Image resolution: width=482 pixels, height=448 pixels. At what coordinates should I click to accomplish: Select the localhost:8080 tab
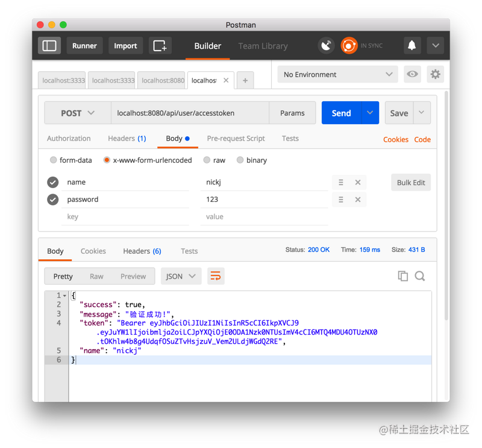click(161, 81)
